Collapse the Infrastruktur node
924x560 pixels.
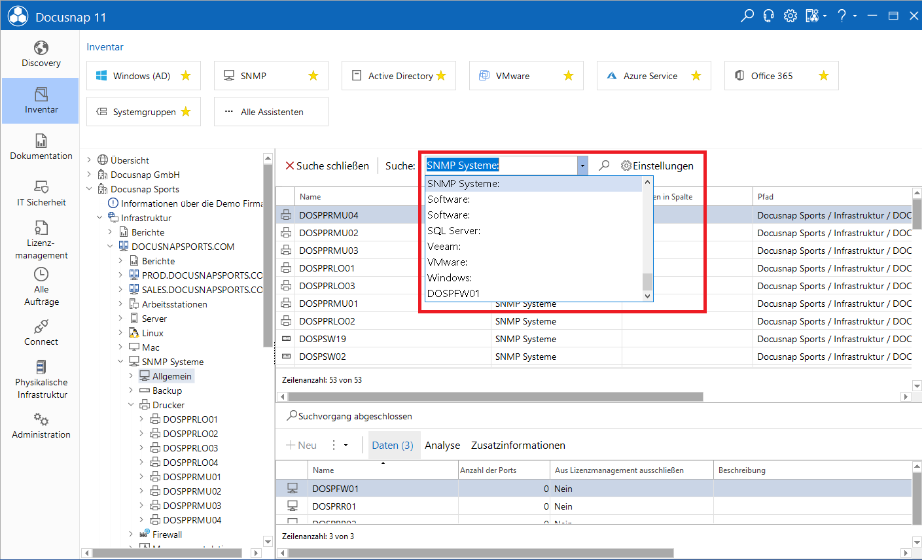100,218
